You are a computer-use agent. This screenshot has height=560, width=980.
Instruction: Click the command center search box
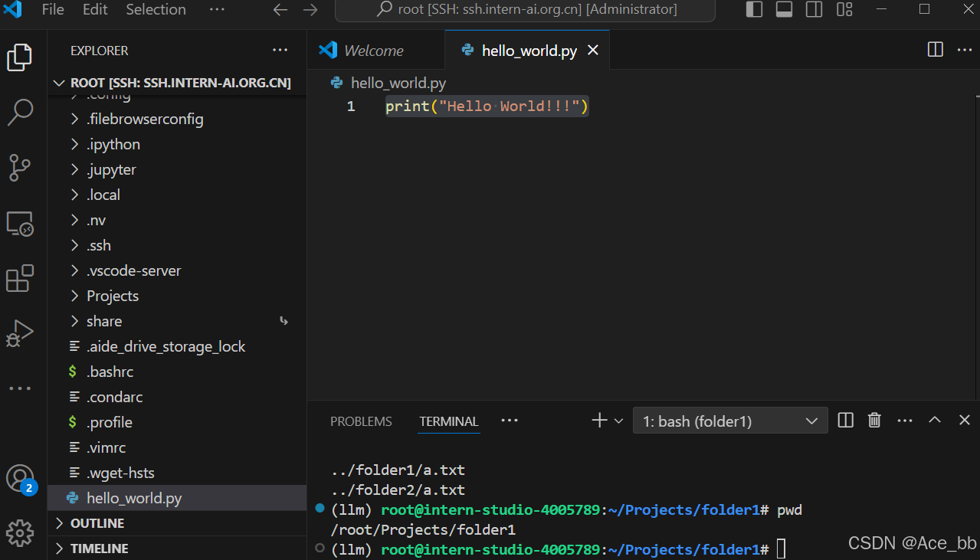pos(526,10)
